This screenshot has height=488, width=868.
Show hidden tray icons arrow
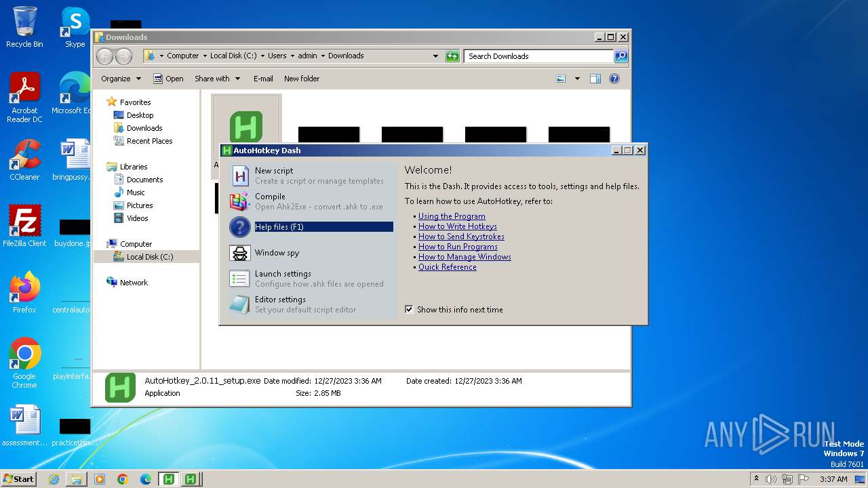(756, 479)
